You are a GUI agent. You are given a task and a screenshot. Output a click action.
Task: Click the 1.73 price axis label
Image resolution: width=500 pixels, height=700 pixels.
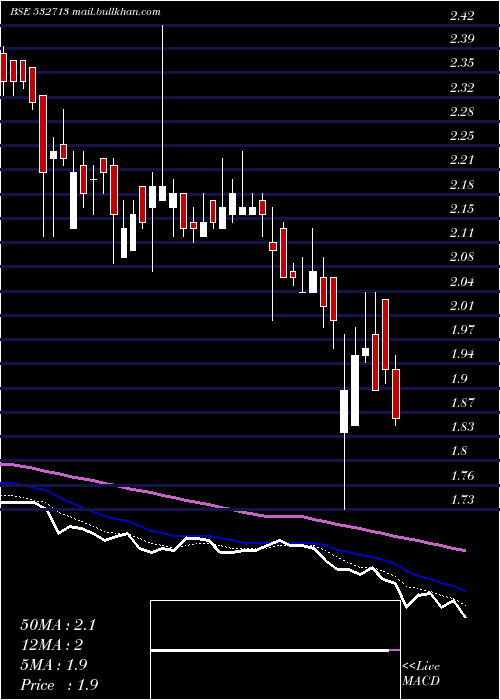click(462, 500)
